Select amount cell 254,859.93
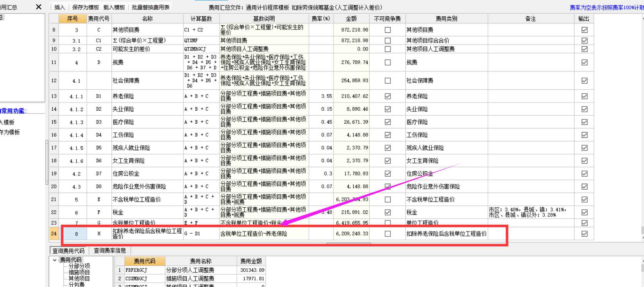 pos(351,80)
